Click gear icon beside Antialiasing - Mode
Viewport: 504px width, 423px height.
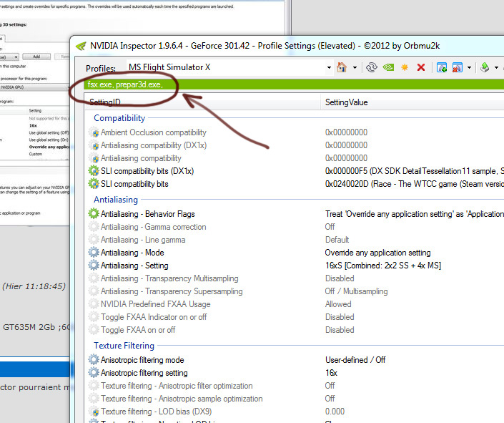(94, 253)
